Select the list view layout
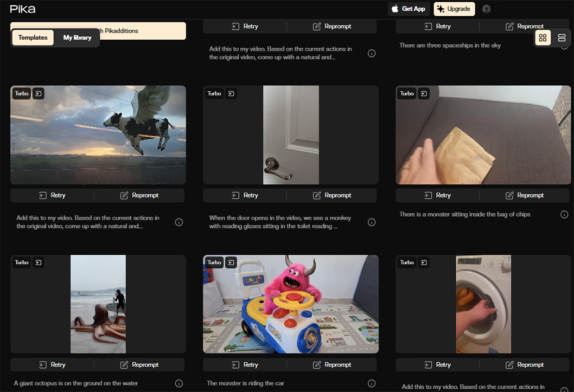Screen dimensions: 574x392 (x=562, y=38)
